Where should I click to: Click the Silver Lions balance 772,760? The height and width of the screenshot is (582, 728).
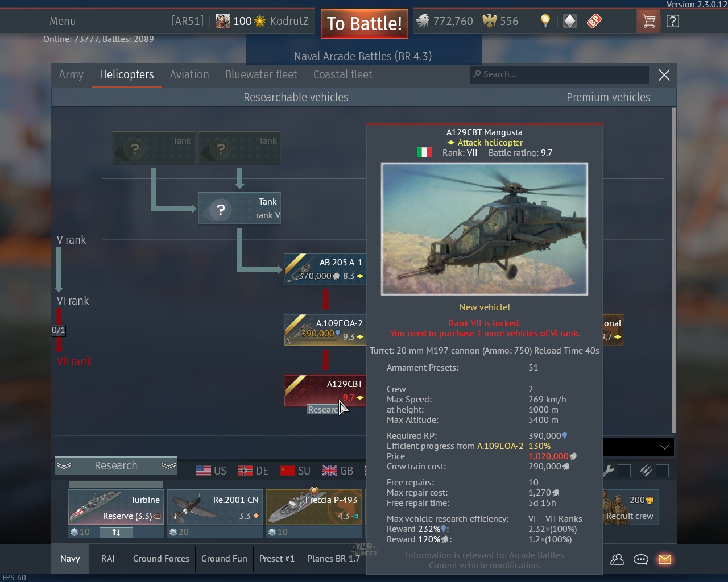445,22
